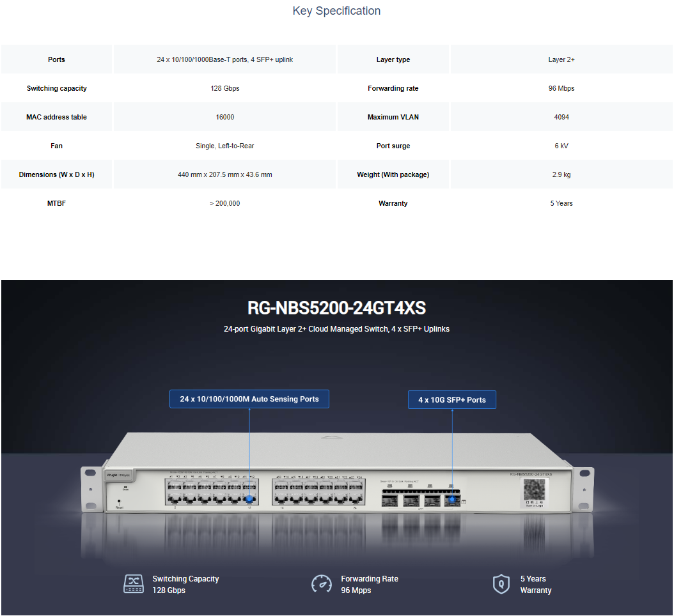Click the 'Maximum VLAN' label
The width and height of the screenshot is (674, 616).
(393, 118)
